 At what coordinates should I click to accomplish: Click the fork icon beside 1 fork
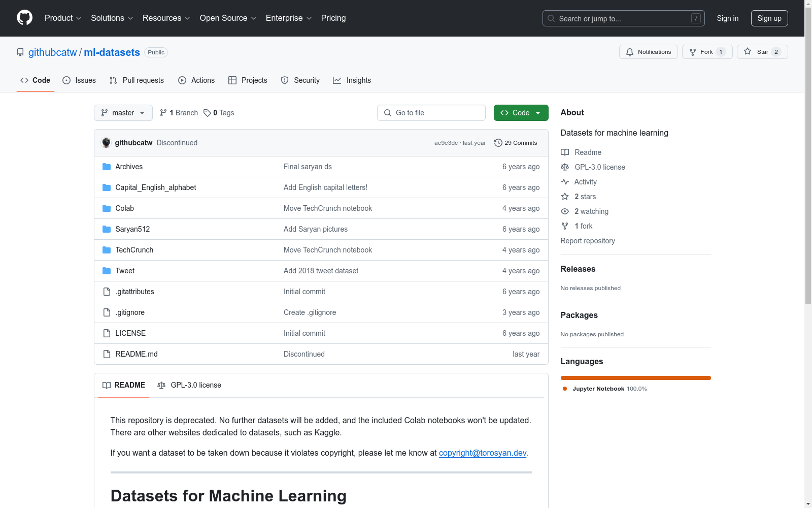click(565, 226)
